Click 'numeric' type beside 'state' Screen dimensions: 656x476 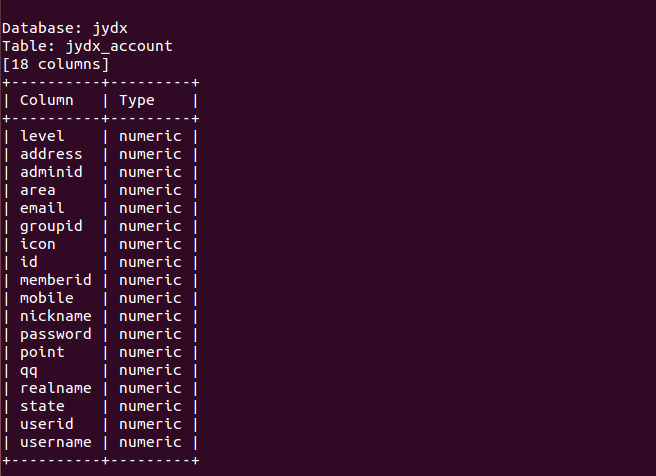(150, 406)
